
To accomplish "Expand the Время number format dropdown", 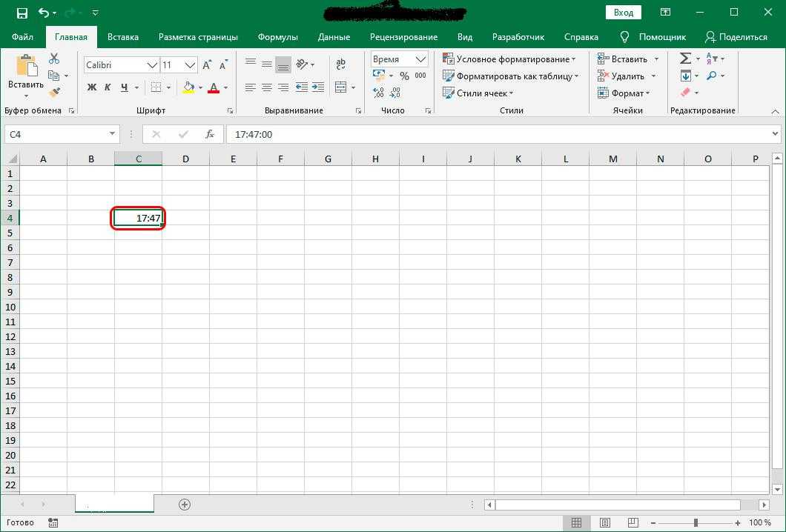I will point(421,59).
